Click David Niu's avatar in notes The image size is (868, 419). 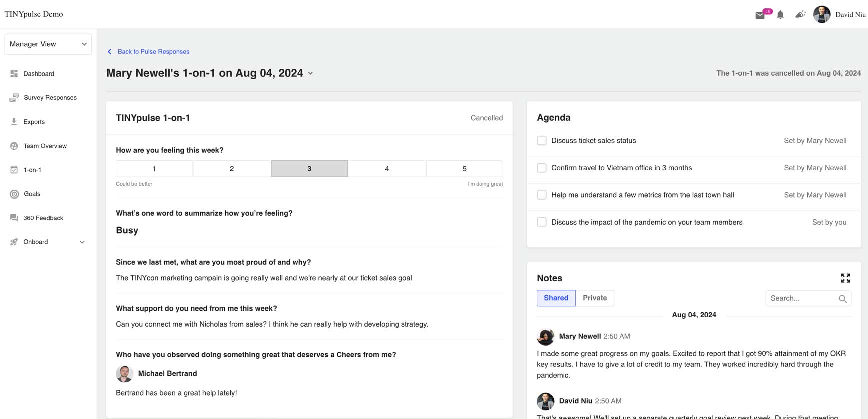(x=545, y=401)
